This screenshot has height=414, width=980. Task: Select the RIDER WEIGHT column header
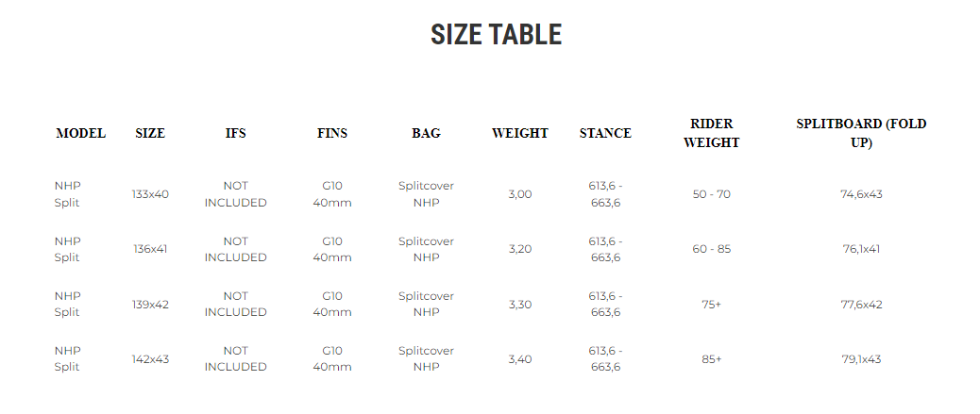[712, 133]
